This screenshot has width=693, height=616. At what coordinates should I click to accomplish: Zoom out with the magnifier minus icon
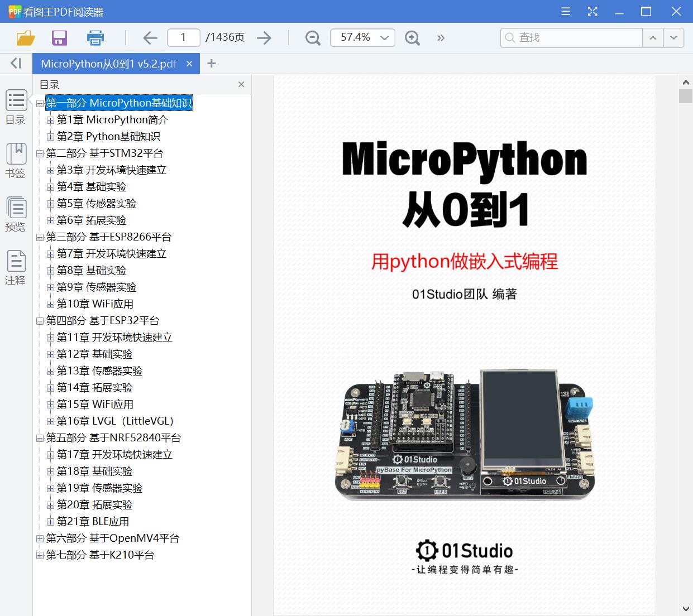click(x=312, y=37)
